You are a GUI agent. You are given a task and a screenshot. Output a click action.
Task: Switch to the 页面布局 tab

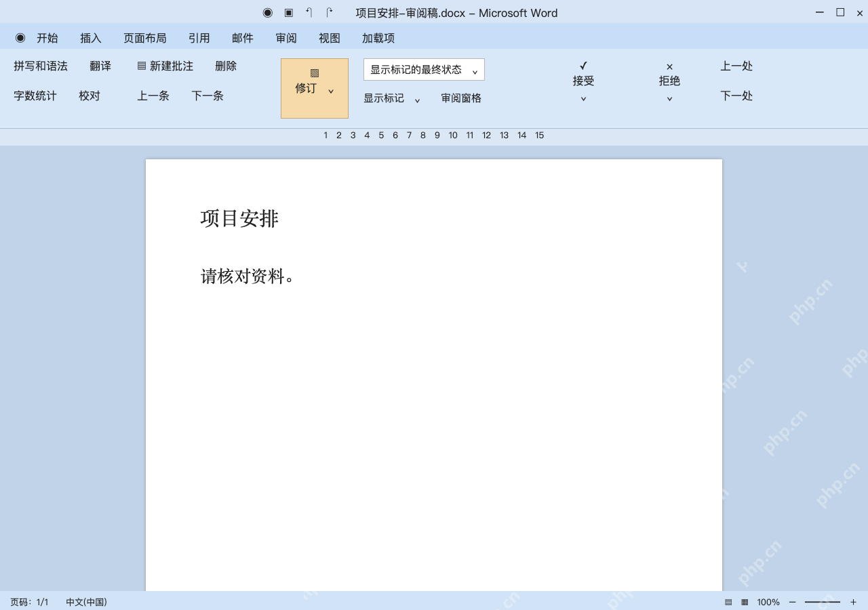click(145, 38)
